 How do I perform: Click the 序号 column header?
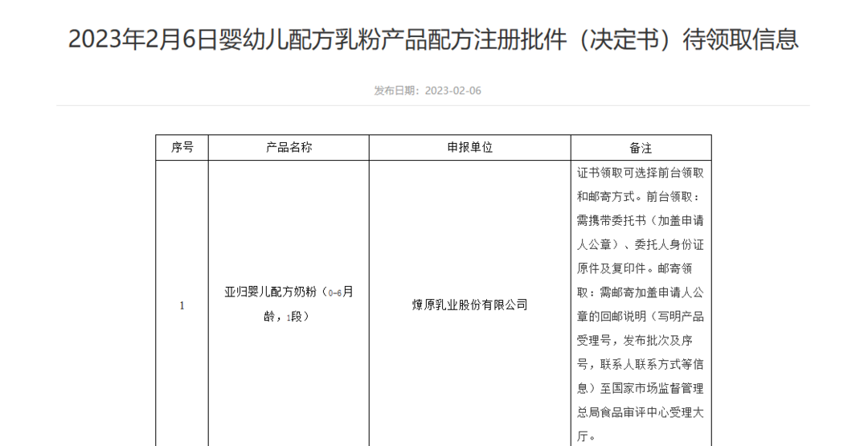coord(182,148)
